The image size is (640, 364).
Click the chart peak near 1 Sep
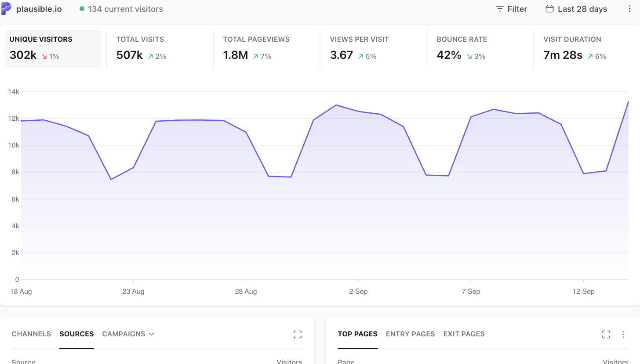point(336,105)
